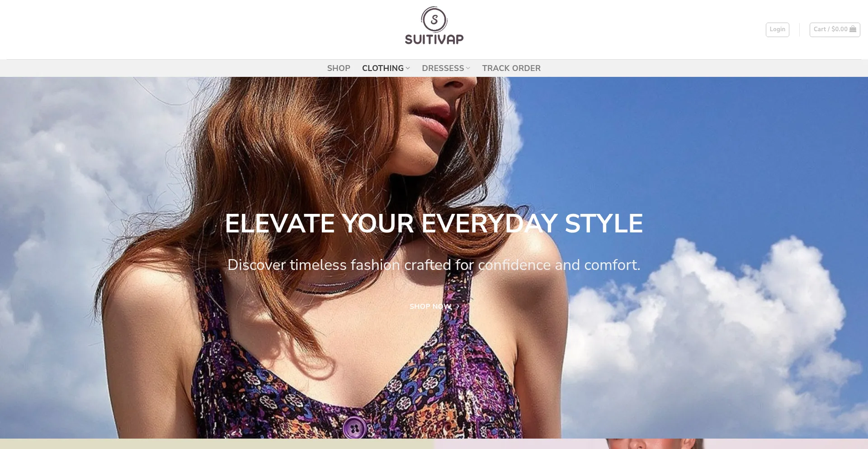Click the circular S logo emblem

[434, 19]
